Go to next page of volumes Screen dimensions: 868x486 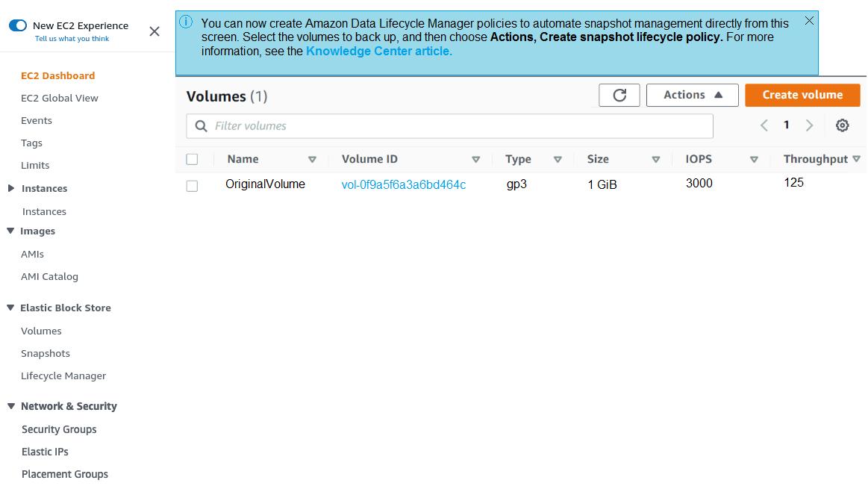pyautogui.click(x=809, y=125)
